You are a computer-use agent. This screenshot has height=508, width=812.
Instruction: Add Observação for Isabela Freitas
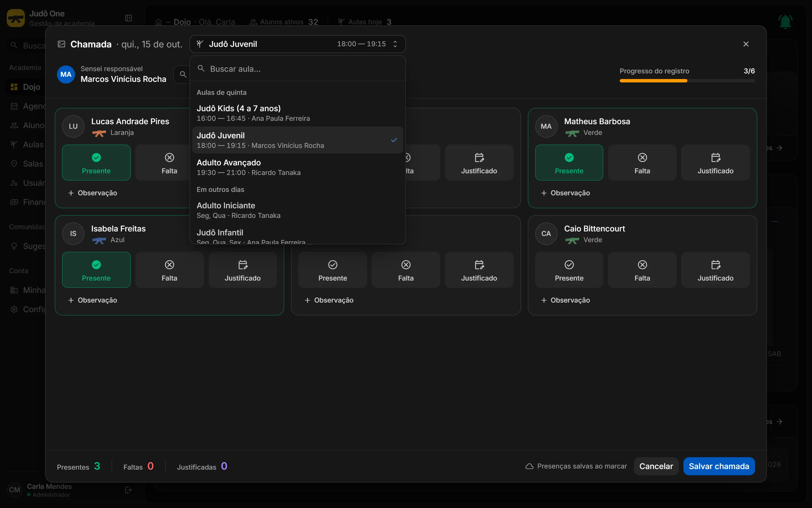[x=92, y=300]
